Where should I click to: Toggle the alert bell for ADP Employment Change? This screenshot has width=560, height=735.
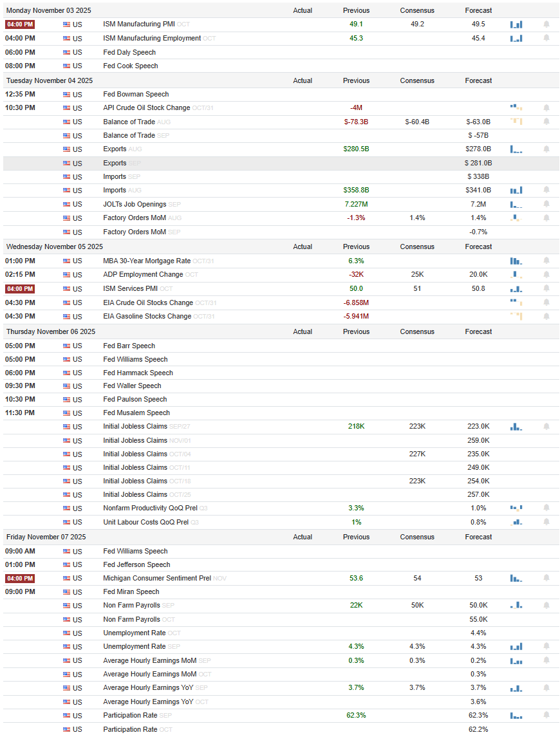click(546, 275)
